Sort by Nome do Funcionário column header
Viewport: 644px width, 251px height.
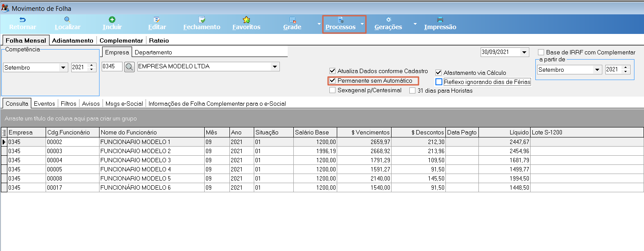pos(152,132)
